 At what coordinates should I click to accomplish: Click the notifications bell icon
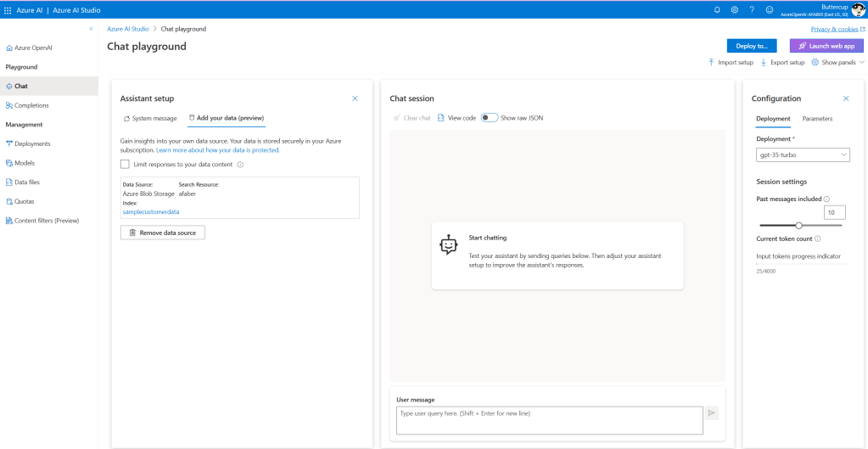[x=717, y=9]
